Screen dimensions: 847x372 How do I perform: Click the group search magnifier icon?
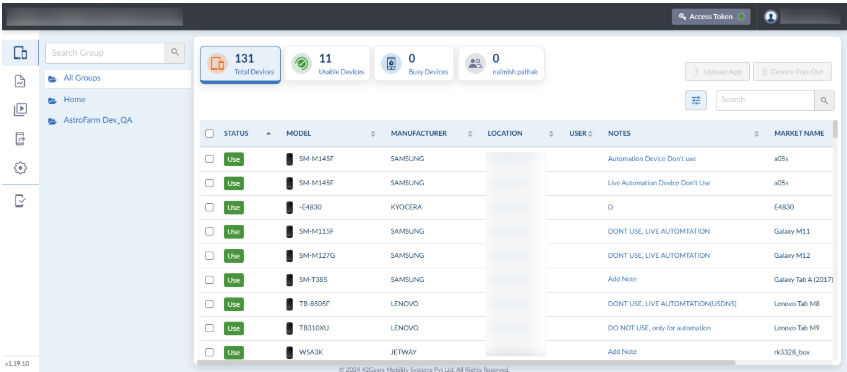click(x=174, y=53)
